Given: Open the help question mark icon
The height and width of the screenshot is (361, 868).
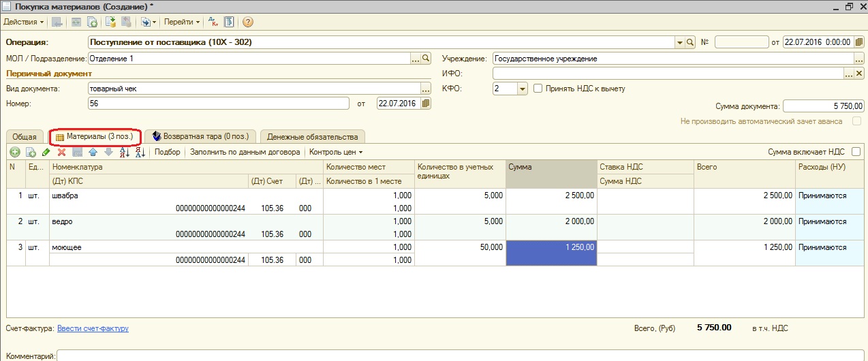Looking at the screenshot, I should (248, 22).
